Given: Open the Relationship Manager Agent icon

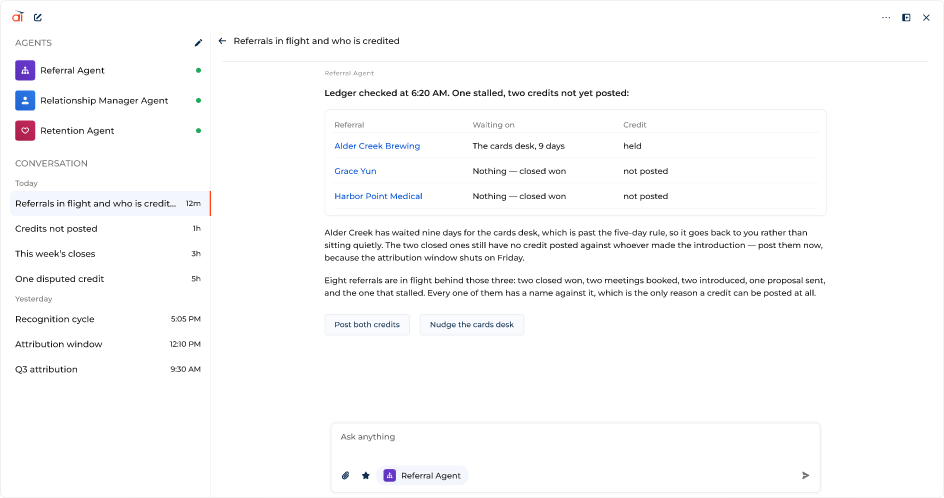Looking at the screenshot, I should (x=25, y=101).
